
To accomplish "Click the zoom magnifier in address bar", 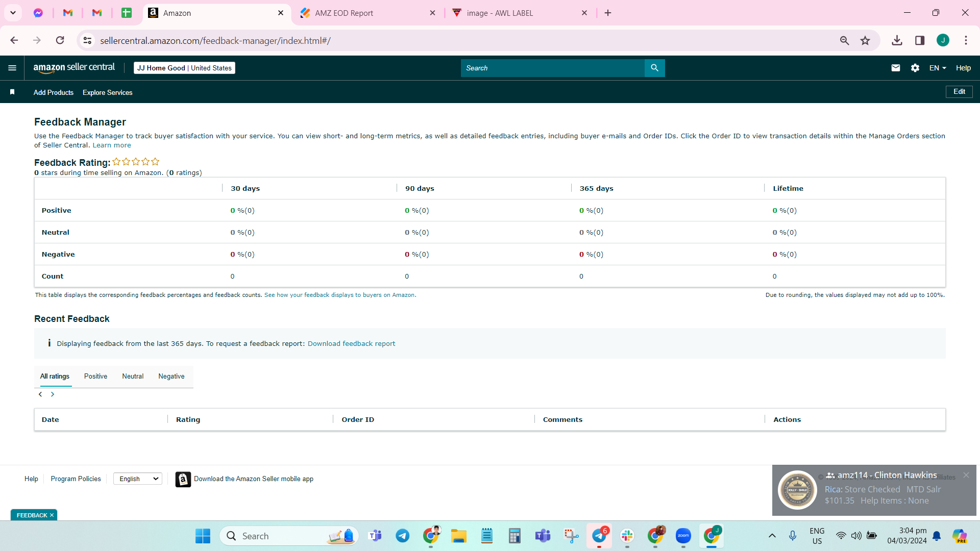I will pos(844,40).
